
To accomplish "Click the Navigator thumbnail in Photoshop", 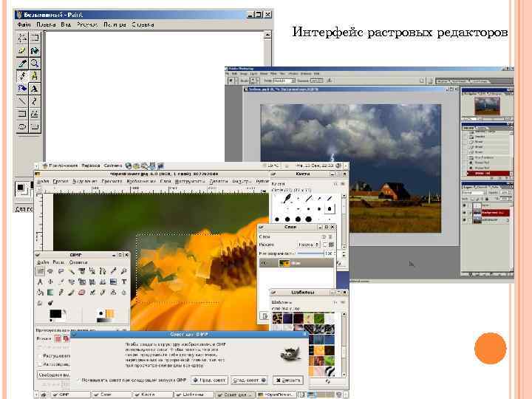I will 487,106.
